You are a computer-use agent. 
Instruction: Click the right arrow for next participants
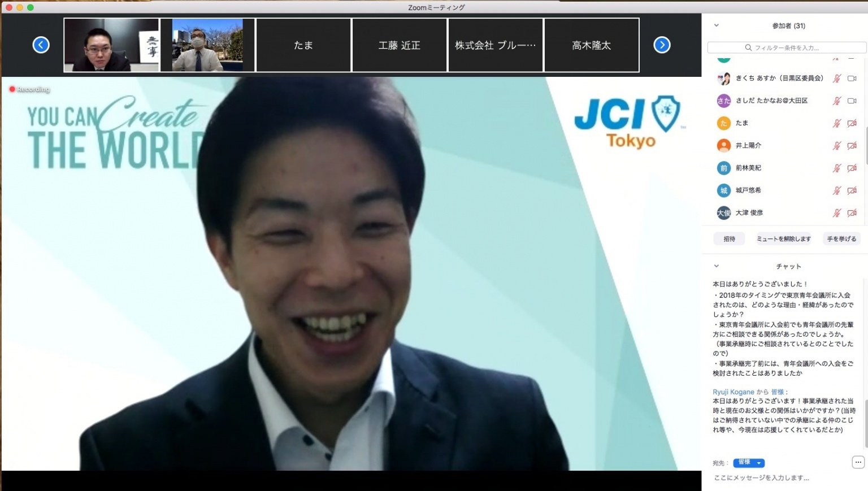(x=662, y=45)
